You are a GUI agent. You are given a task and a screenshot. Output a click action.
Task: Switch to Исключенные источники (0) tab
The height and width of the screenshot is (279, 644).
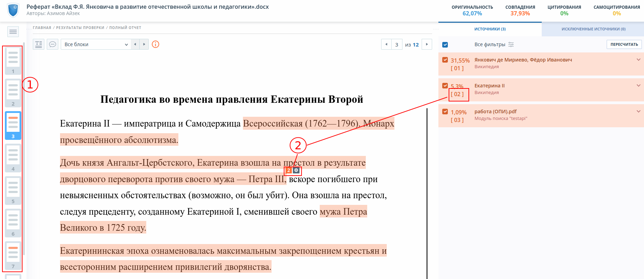pos(593,29)
